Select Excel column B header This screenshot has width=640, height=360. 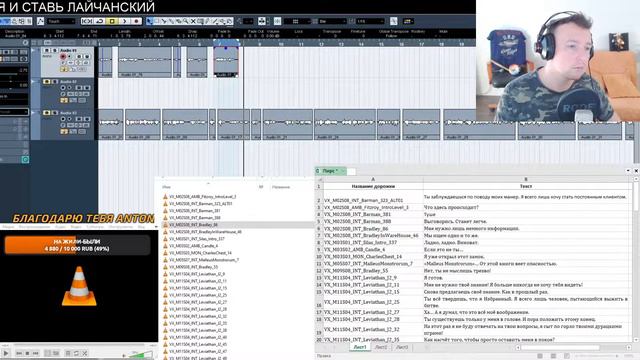click(x=526, y=179)
